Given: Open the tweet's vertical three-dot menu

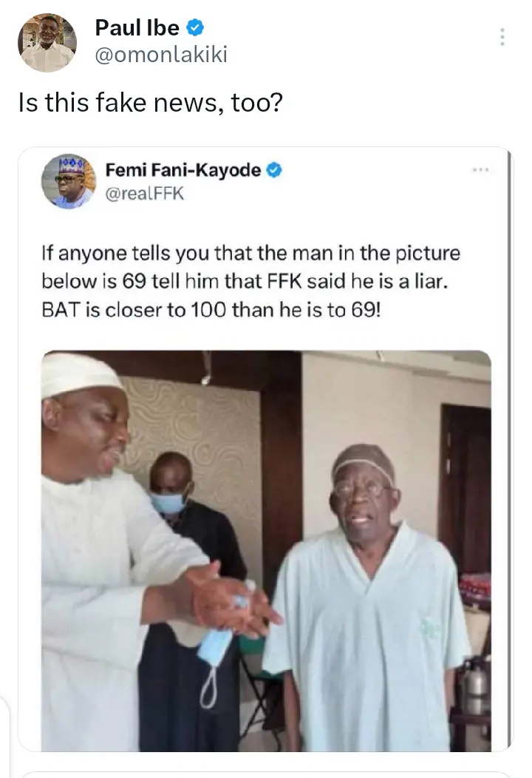Looking at the screenshot, I should point(502,37).
